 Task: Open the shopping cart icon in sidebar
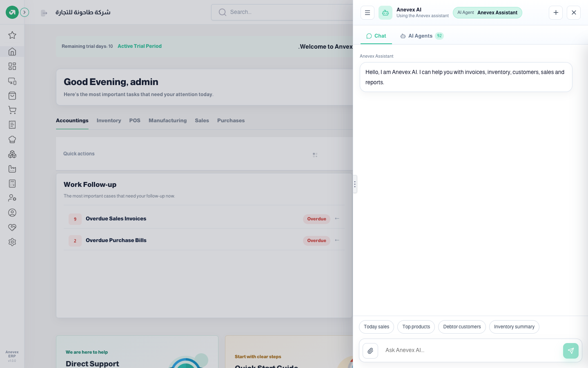coord(12,110)
